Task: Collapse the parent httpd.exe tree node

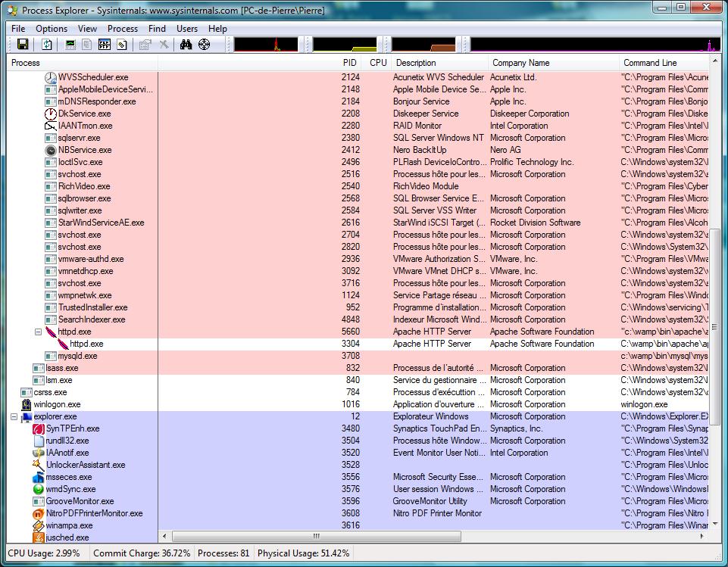Action: point(39,332)
